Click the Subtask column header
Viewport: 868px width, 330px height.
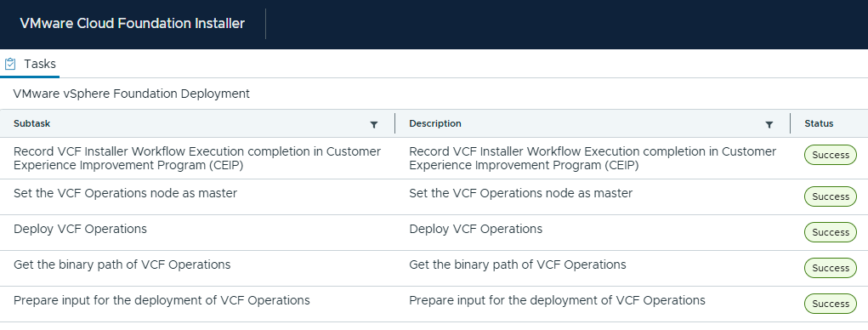pos(32,123)
